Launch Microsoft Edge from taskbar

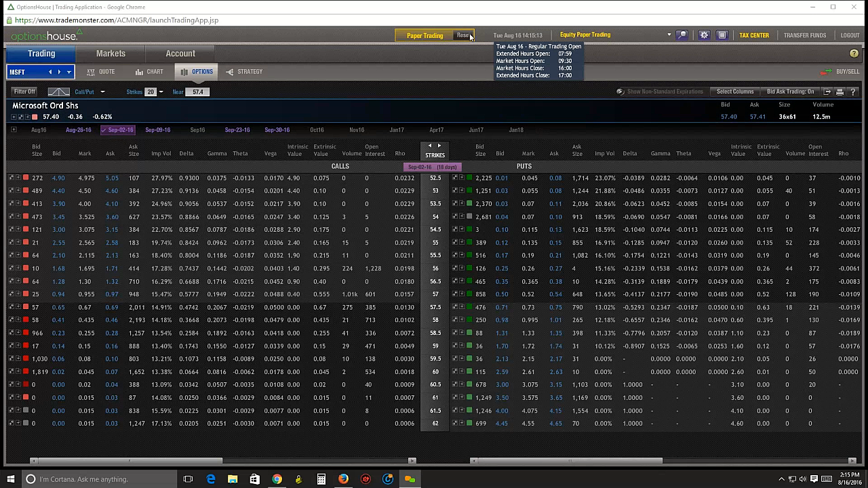coord(211,479)
